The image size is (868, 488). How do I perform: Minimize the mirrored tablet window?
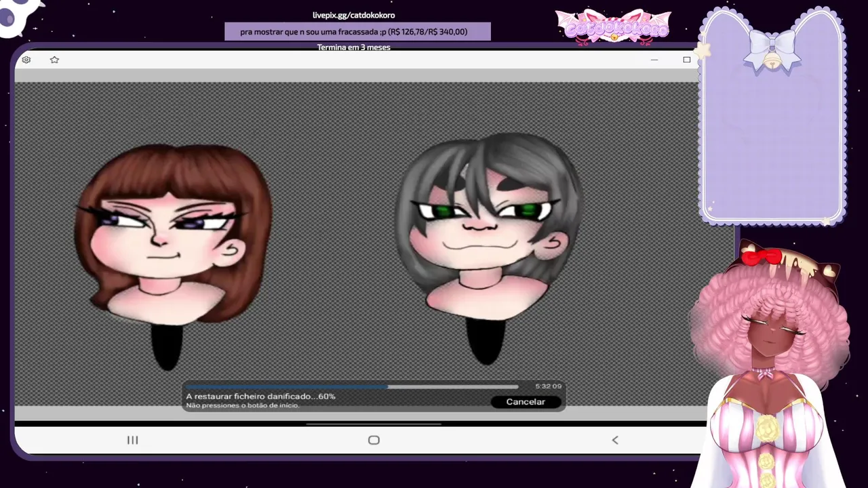(654, 60)
